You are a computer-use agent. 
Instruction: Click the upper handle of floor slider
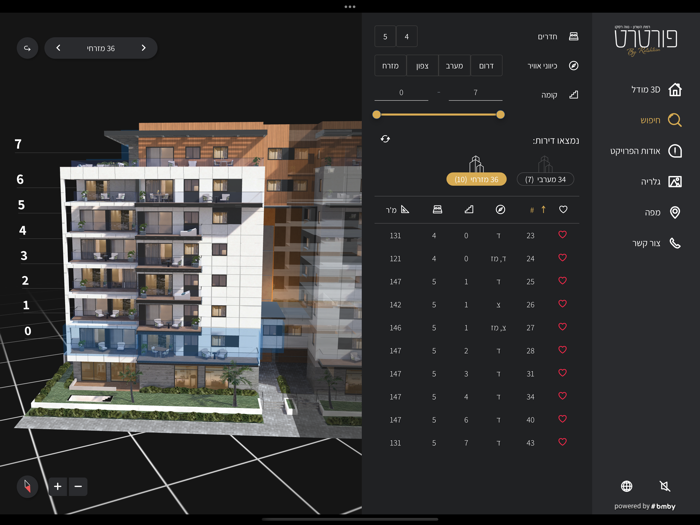coord(500,115)
